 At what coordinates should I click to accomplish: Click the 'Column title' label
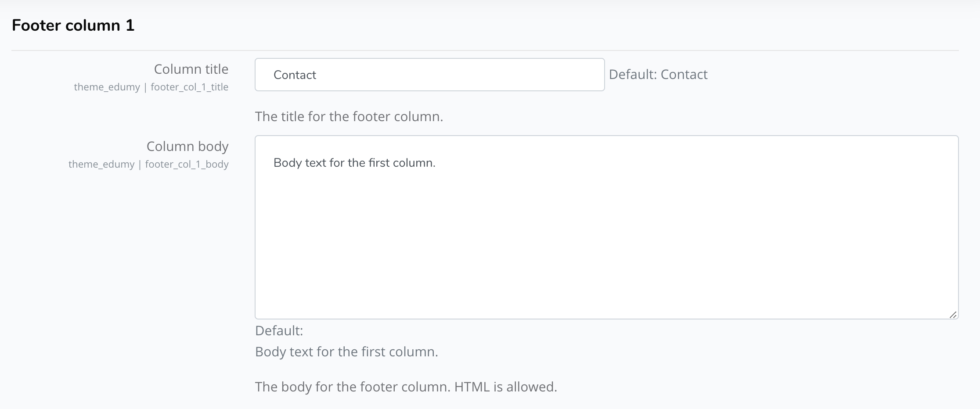tap(191, 69)
